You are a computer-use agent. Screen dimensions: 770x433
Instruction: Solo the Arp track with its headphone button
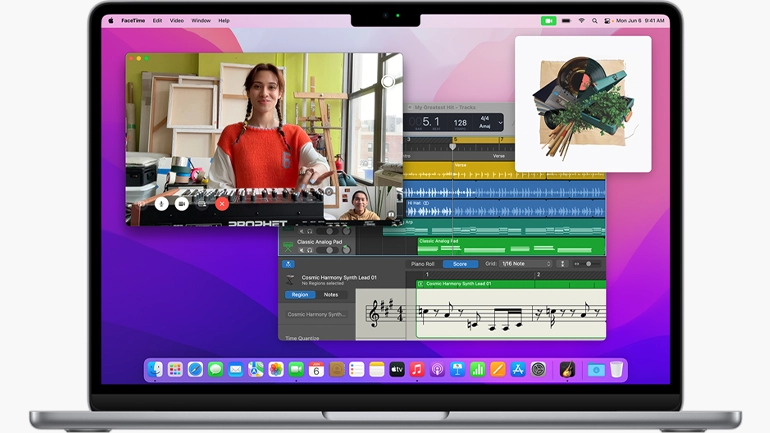tap(310, 231)
